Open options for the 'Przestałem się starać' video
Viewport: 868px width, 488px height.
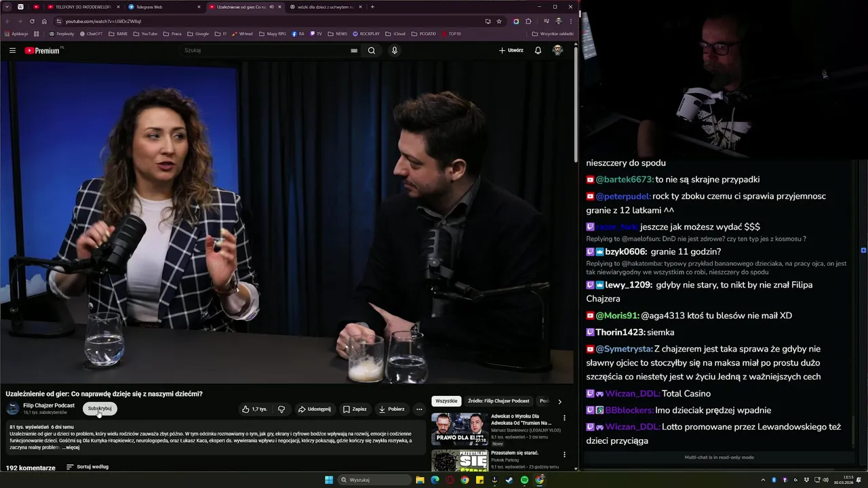click(x=564, y=455)
